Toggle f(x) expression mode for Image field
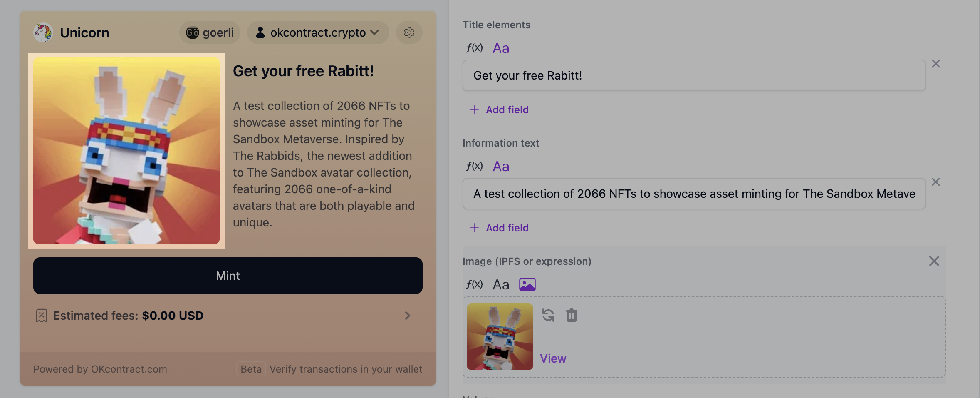The height and width of the screenshot is (398, 980). [475, 284]
